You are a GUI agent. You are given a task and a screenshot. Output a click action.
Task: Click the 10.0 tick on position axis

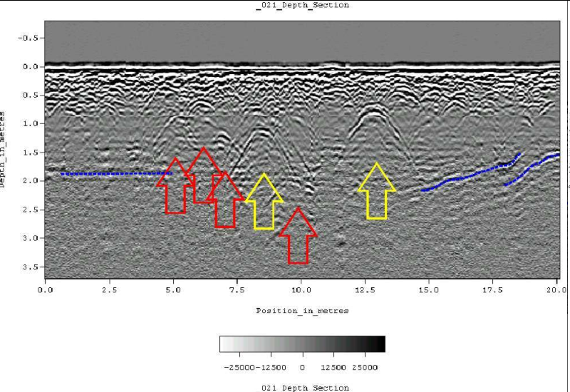point(301,290)
